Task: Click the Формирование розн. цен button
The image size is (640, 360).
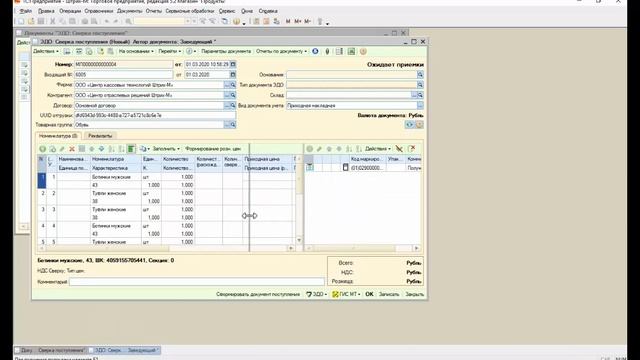Action: coord(213,149)
